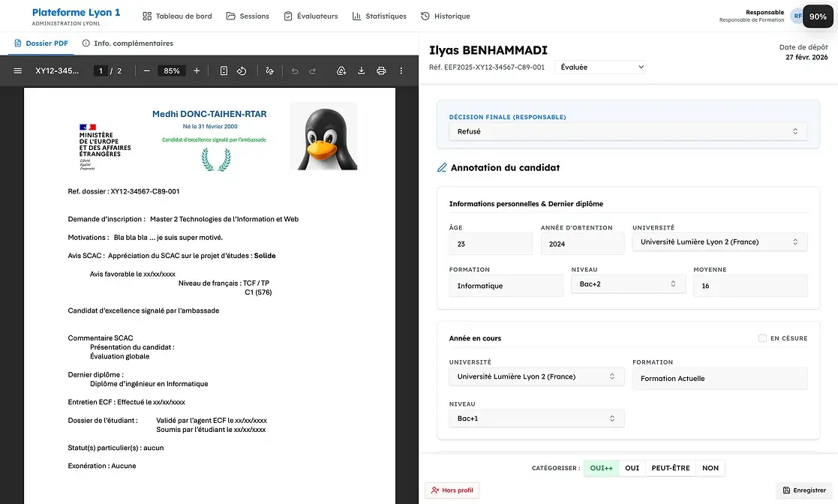Switch to Info. complémentaires tab
The image size is (838, 504).
point(128,43)
